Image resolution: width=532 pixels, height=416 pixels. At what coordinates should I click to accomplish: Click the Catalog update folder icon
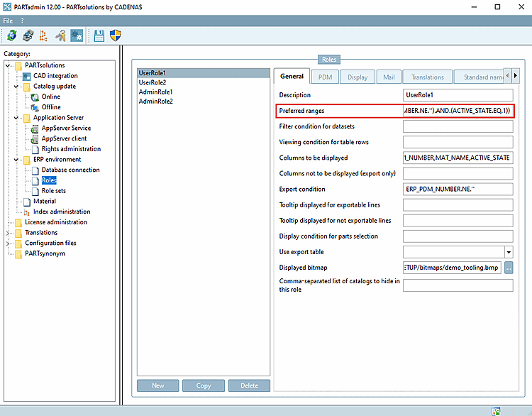click(x=27, y=87)
